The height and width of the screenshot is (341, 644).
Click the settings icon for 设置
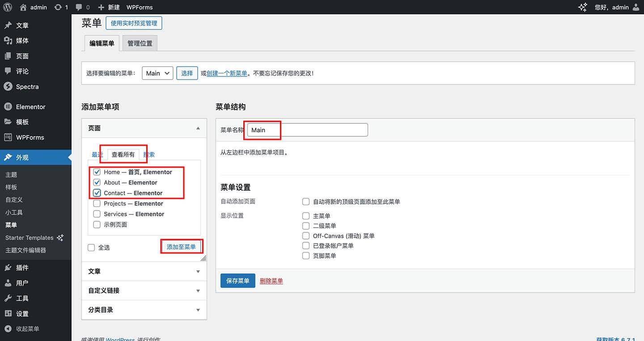8,314
